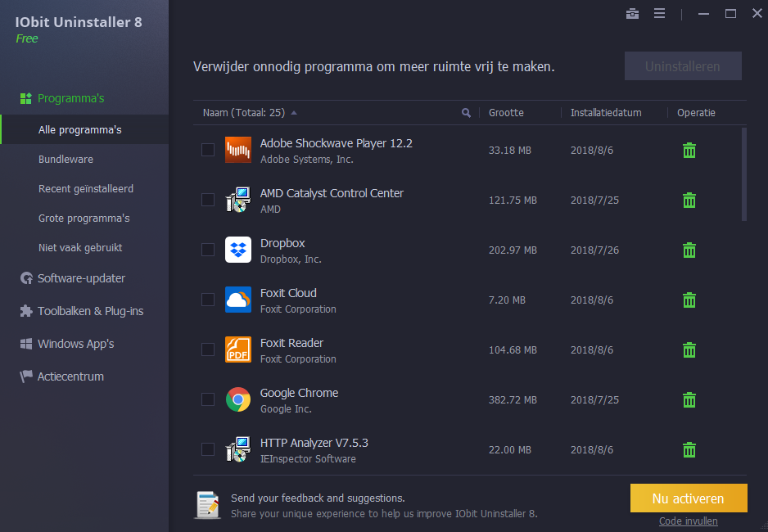Click the AMD Catalyst Control Center app icon
The image size is (768, 532).
pyautogui.click(x=238, y=200)
